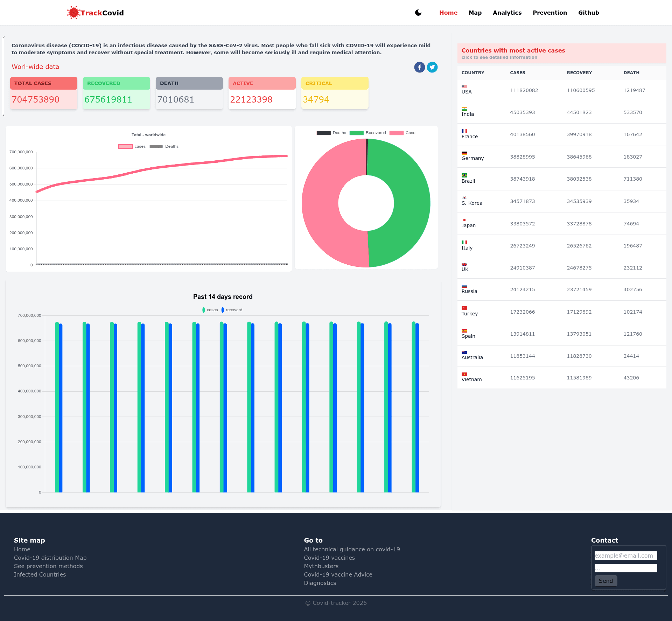Open Covid-19 distribution Map footer link

(x=50, y=558)
